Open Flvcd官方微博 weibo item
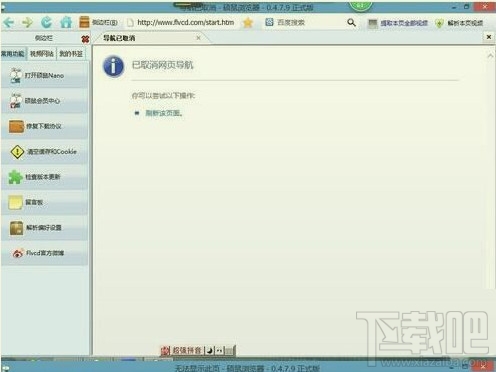 tap(45, 253)
